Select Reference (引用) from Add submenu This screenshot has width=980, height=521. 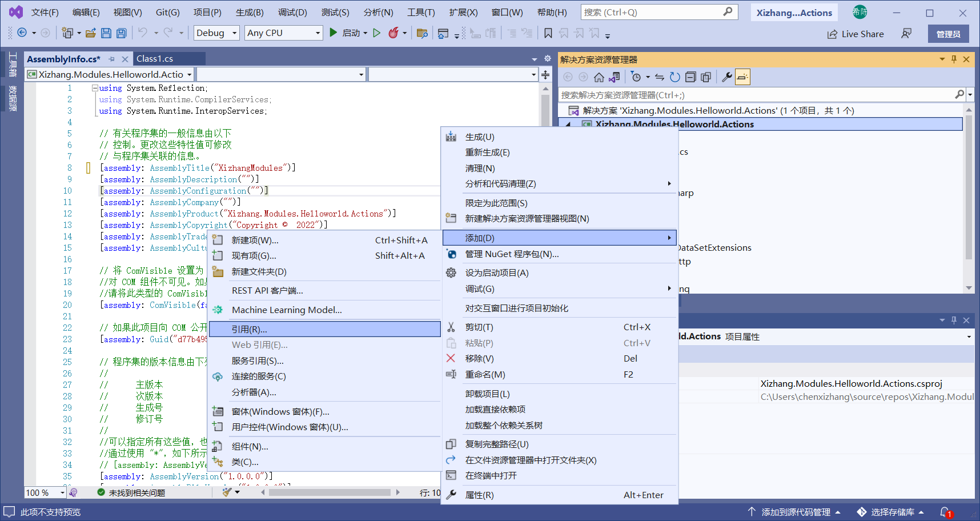click(325, 329)
